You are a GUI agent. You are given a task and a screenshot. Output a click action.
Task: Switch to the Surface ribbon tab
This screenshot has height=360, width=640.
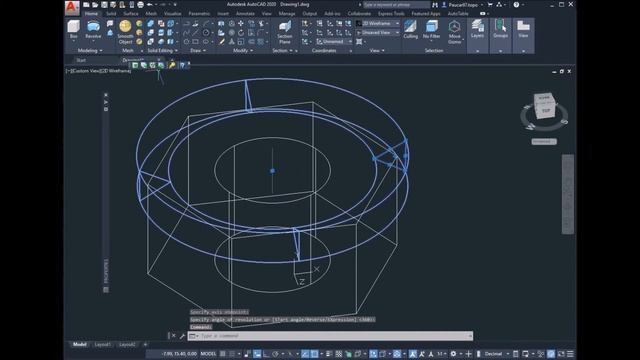[x=131, y=13]
